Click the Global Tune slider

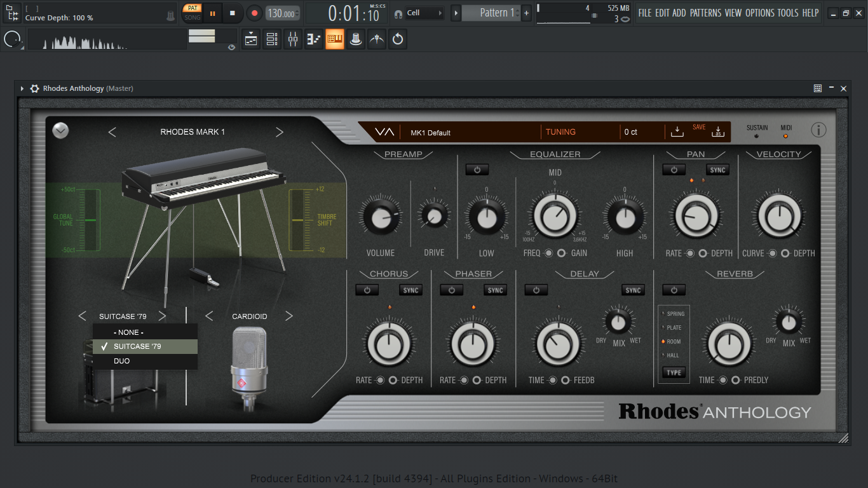88,220
